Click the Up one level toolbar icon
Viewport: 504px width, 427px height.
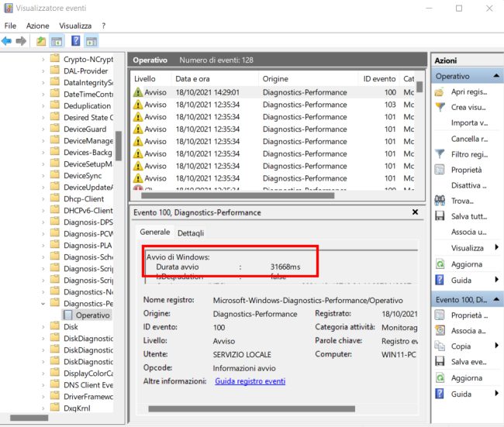[41, 41]
